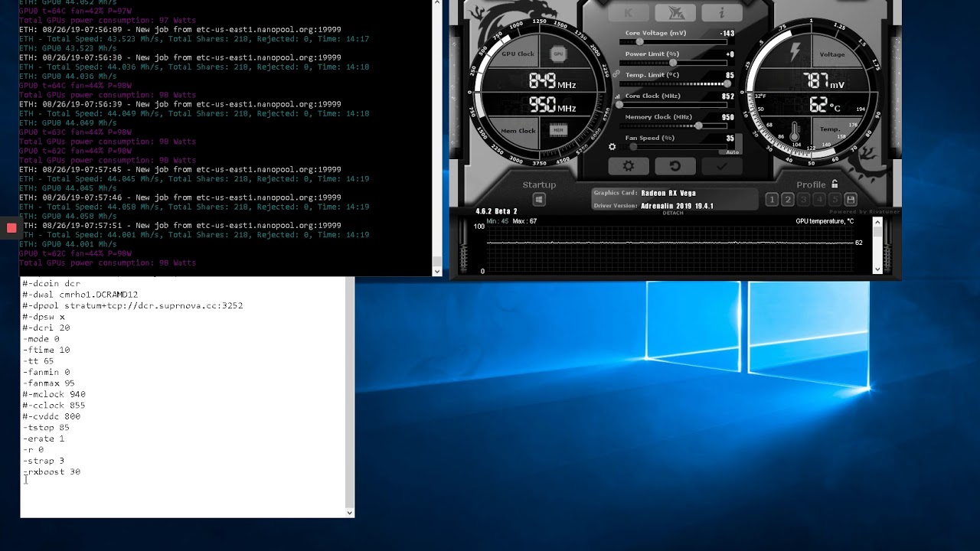Screen dimensions: 980x551
Task: Click the Voltage label on right gauge
Action: click(831, 54)
